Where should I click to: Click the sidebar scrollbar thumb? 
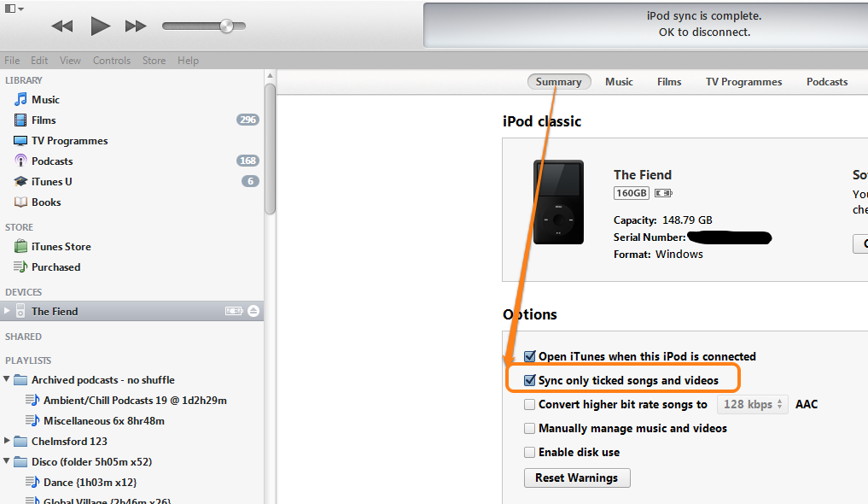coord(271,149)
